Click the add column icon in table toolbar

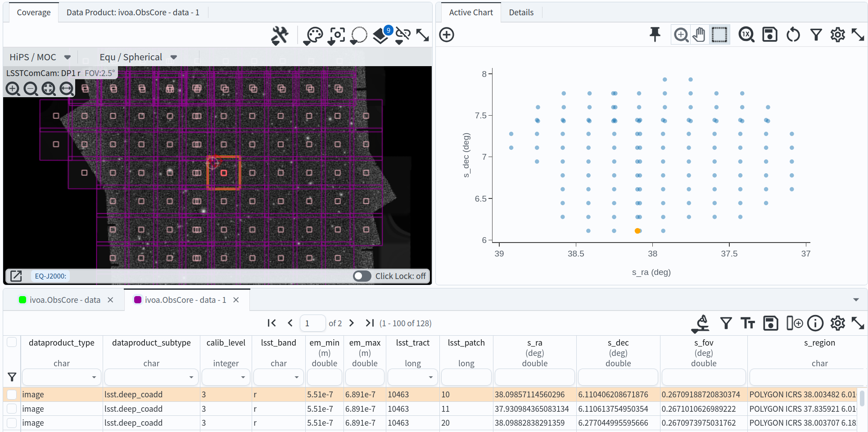click(x=794, y=323)
